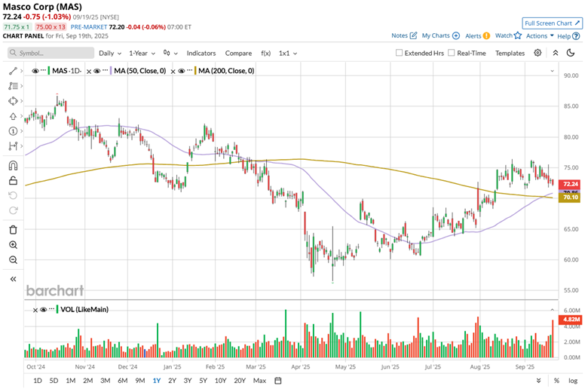Add MAS to Watch list

508,35
